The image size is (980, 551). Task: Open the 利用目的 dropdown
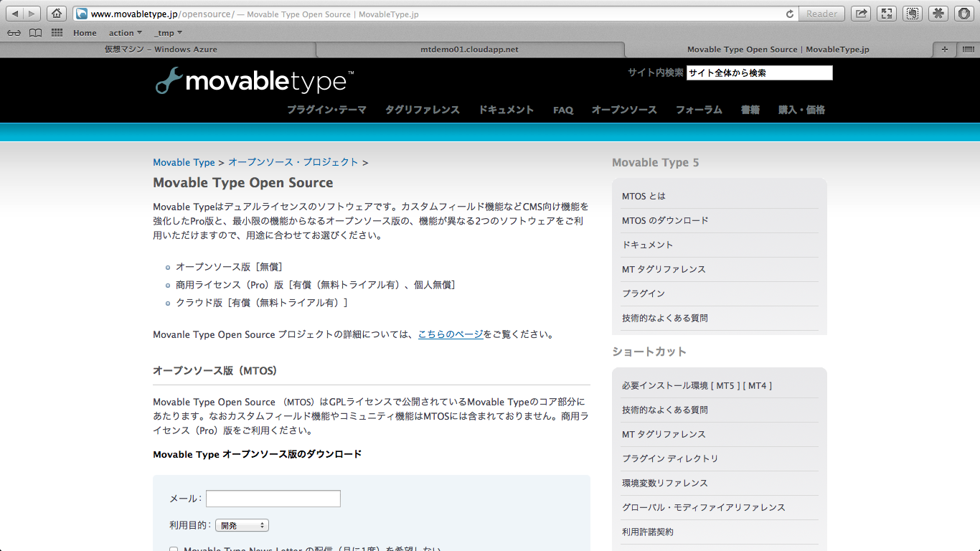242,525
